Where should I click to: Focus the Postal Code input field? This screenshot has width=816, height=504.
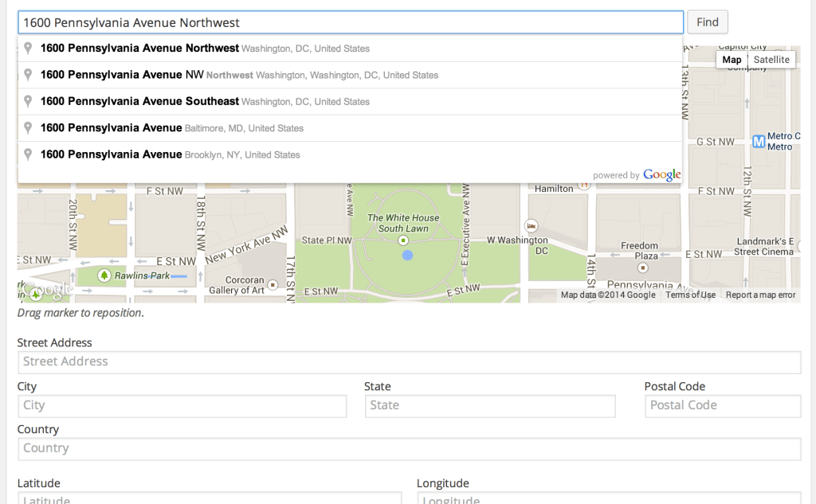point(722,406)
